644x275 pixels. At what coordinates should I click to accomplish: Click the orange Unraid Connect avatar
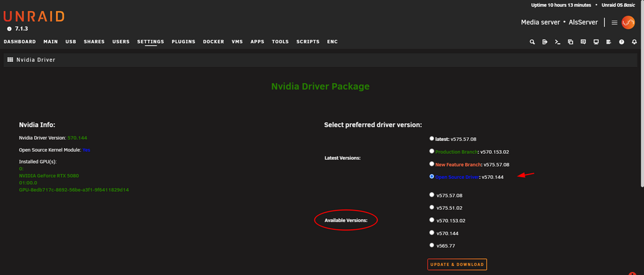[x=628, y=22]
